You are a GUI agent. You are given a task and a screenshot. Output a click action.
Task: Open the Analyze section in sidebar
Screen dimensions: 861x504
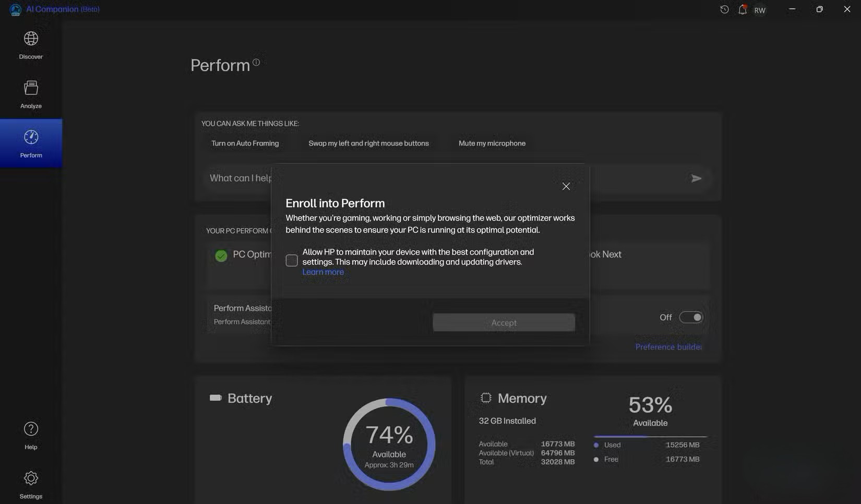[31, 94]
